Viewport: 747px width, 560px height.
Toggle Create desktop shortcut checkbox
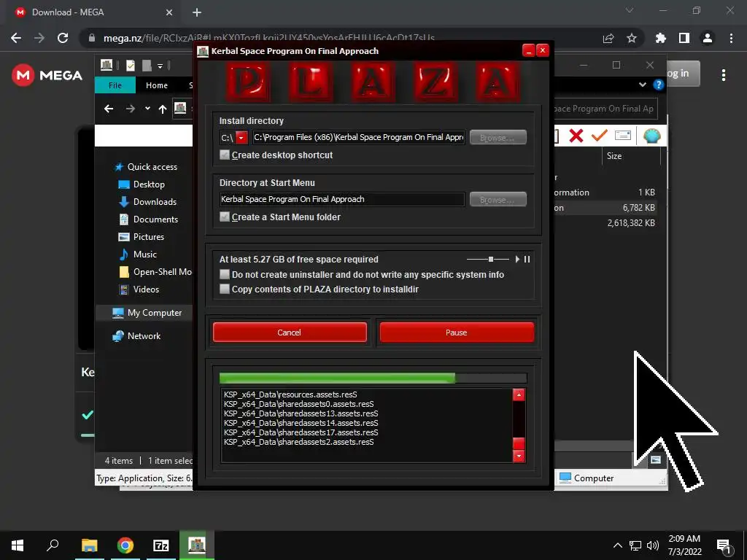click(225, 155)
